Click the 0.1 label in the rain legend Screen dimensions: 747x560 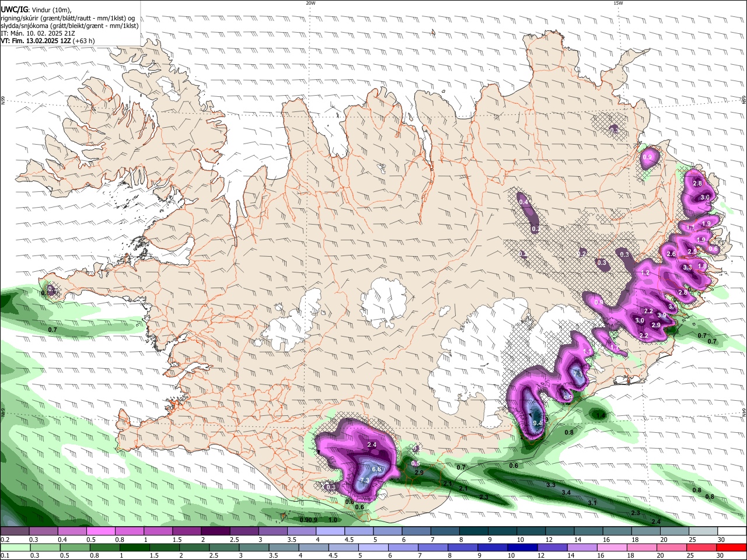(x=5, y=555)
